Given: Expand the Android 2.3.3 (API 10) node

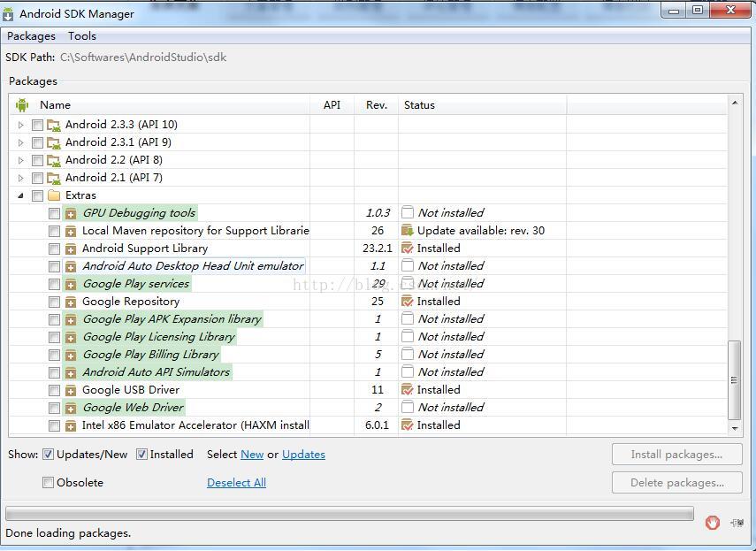Looking at the screenshot, I should point(20,125).
